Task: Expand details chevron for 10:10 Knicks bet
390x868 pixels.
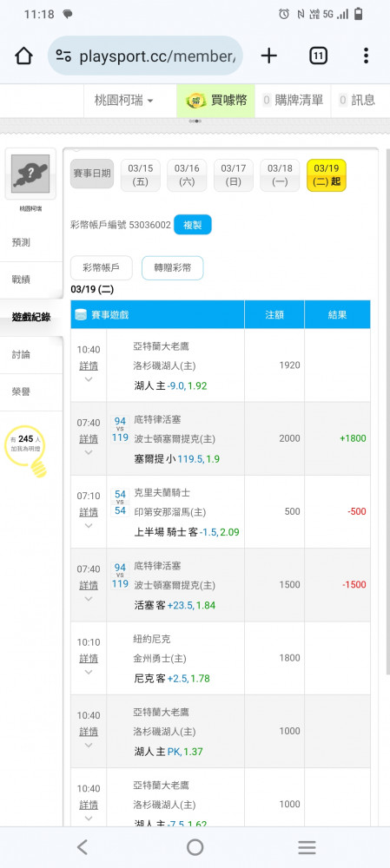Action: point(89,672)
